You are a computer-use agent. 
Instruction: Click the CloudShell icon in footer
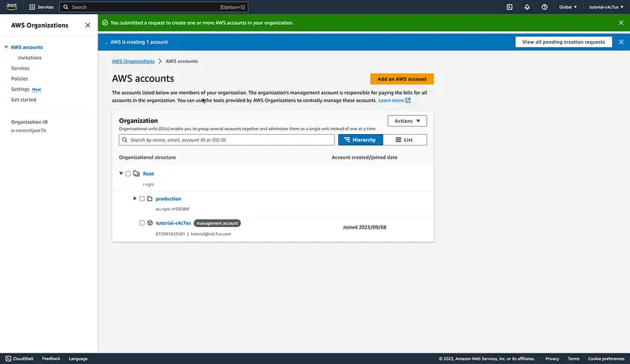(8, 358)
